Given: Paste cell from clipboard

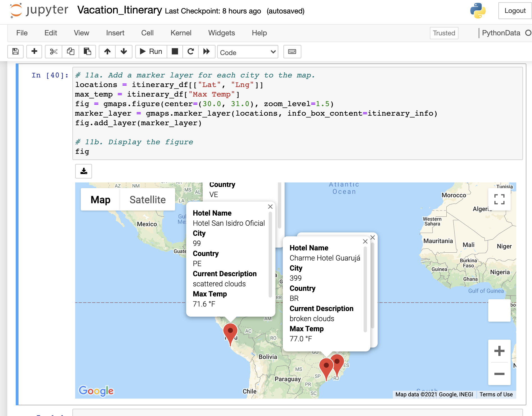Looking at the screenshot, I should pos(87,52).
